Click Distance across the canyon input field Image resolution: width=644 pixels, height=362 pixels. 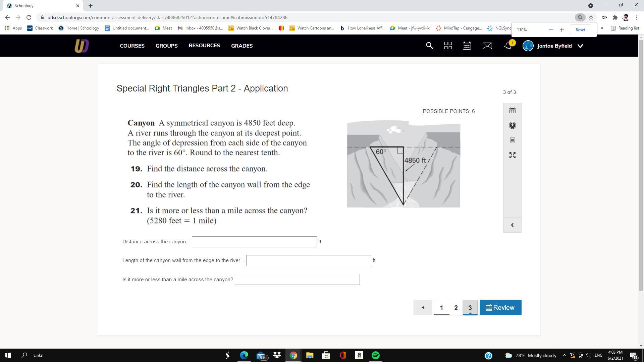pyautogui.click(x=254, y=242)
